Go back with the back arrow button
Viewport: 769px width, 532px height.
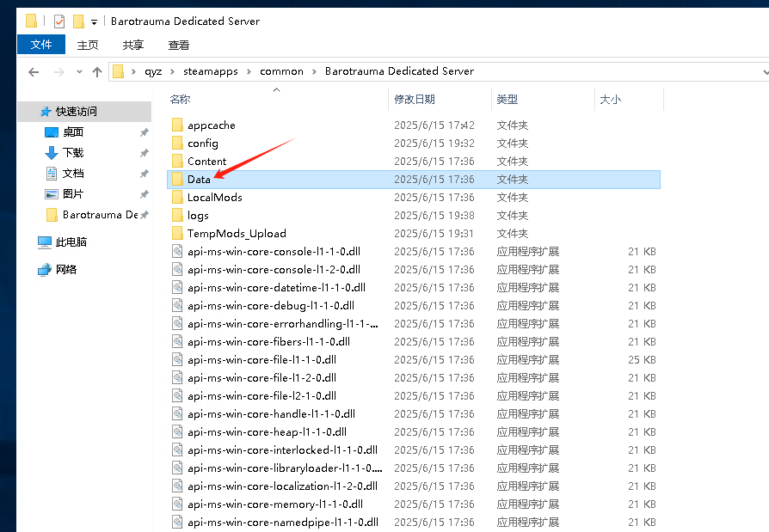[x=34, y=72]
